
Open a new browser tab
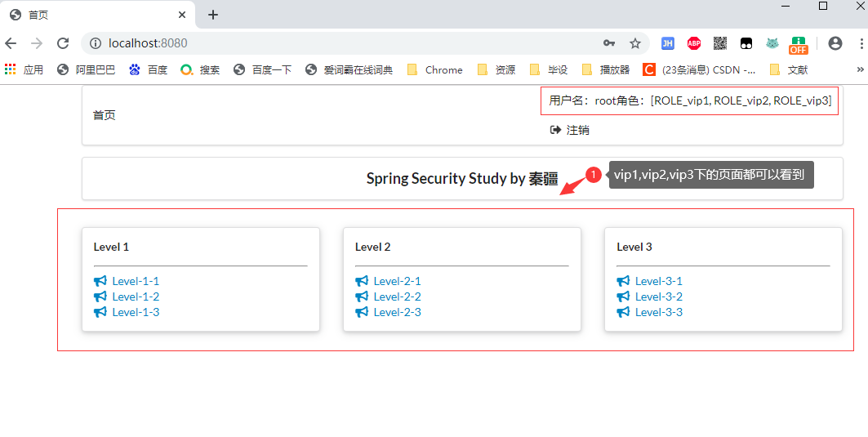point(213,15)
